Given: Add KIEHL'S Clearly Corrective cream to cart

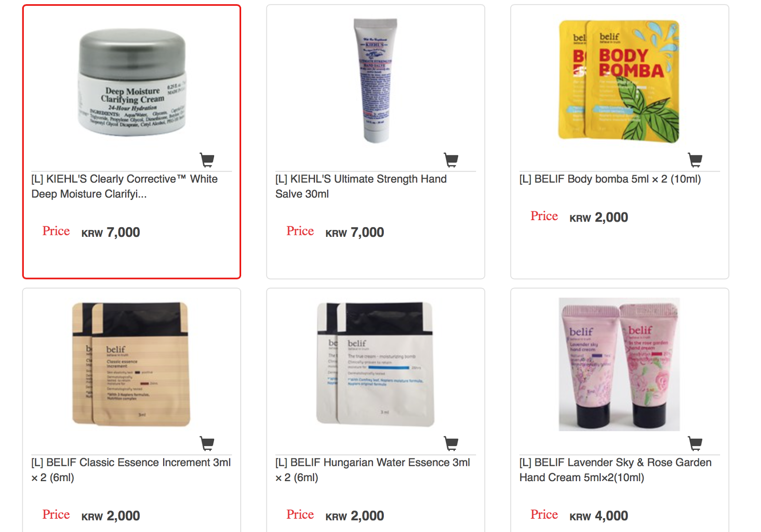Looking at the screenshot, I should [x=207, y=160].
